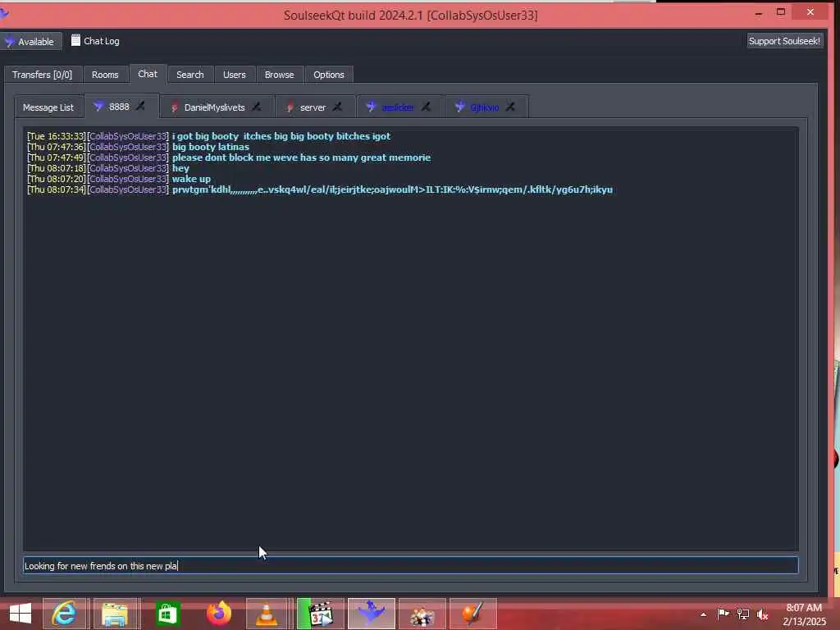This screenshot has width=840, height=630.
Task: Close the DanielMyslivets chat tab
Action: pyautogui.click(x=257, y=107)
